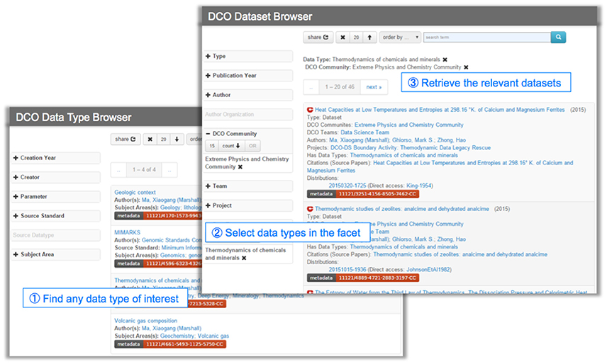
Task: Expand the Creator facet
Action: (56, 177)
